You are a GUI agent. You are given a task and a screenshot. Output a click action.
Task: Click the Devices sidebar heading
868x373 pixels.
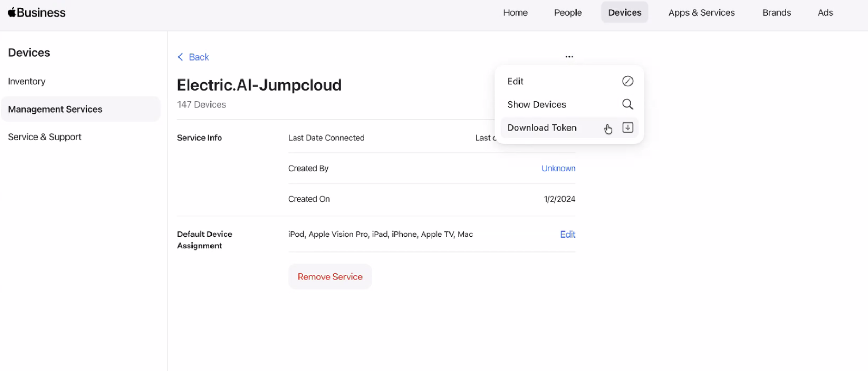(29, 53)
